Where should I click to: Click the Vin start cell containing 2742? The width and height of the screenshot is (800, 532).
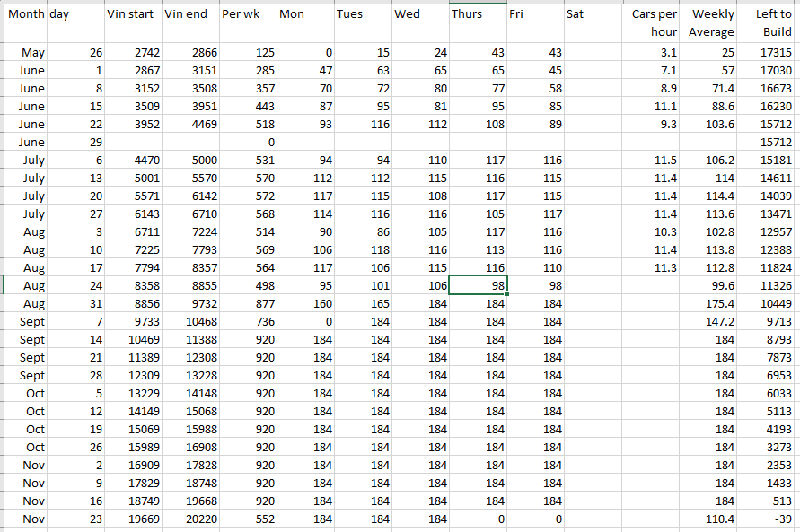pyautogui.click(x=132, y=53)
